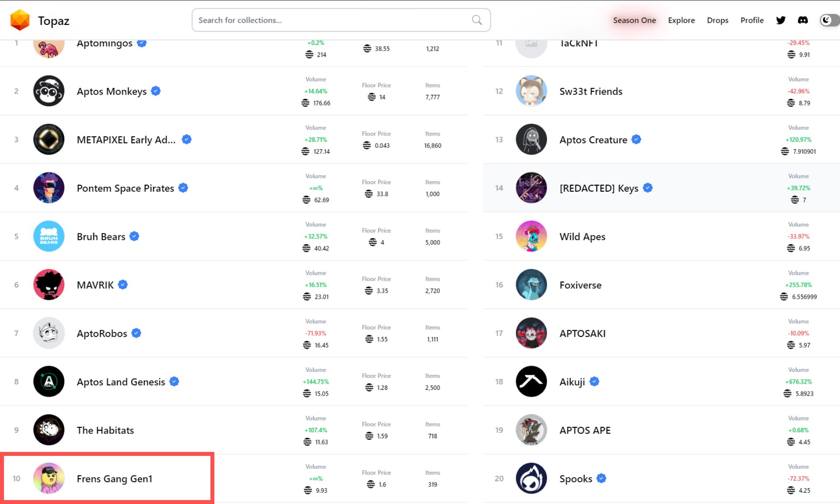Click the Topaz gem logo icon
Image resolution: width=840 pixels, height=504 pixels.
[x=20, y=20]
